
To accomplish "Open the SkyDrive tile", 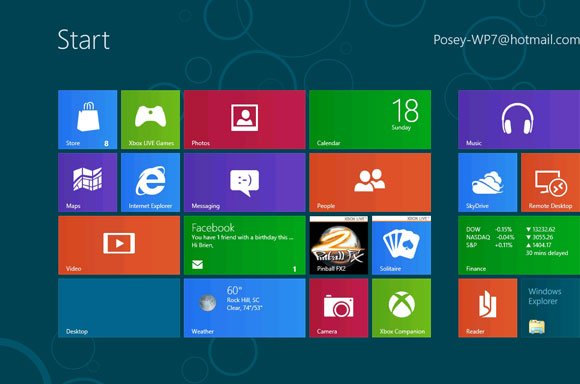I will [x=488, y=182].
